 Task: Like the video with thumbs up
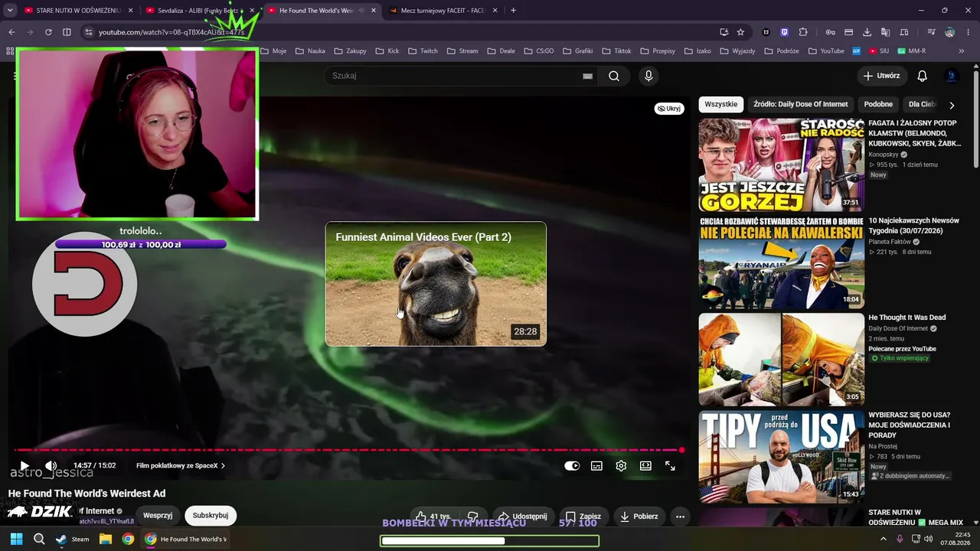[x=433, y=517]
